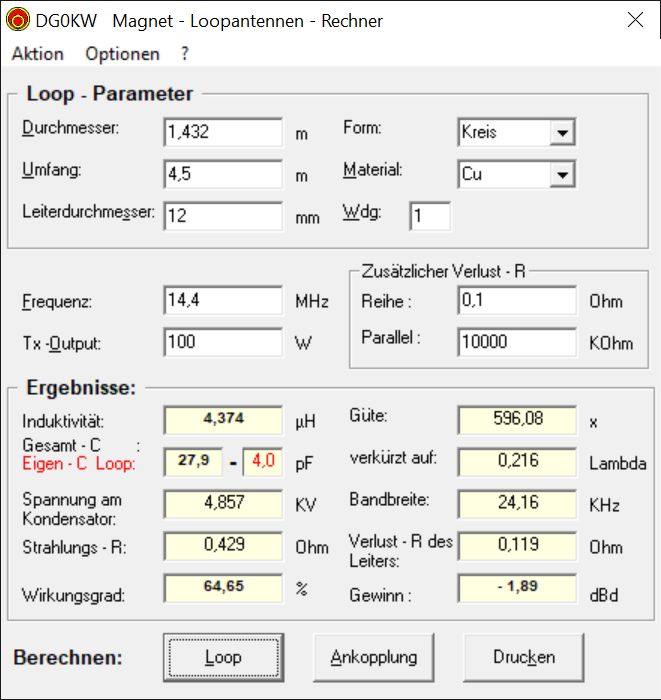Viewport: 661px width, 700px height.
Task: Open the Optionen menu
Action: pyautogui.click(x=122, y=54)
